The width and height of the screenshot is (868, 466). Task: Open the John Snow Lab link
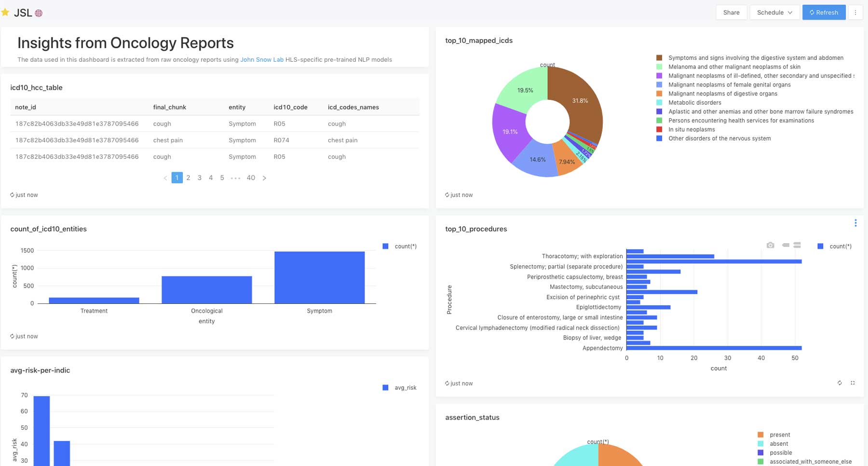(x=262, y=60)
